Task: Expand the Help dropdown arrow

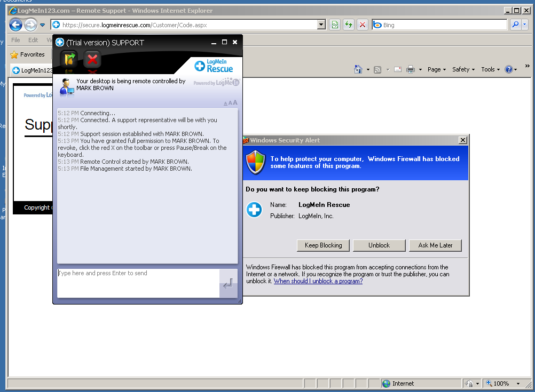Action: coord(515,69)
